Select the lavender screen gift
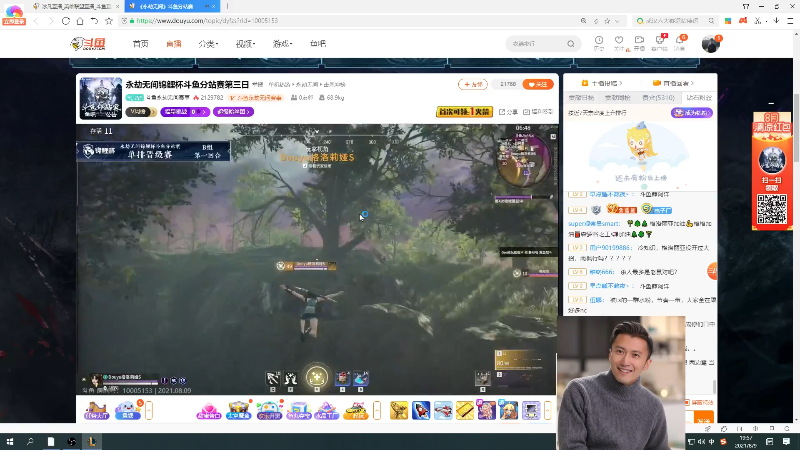Viewport: 800px width, 450px height. click(531, 410)
